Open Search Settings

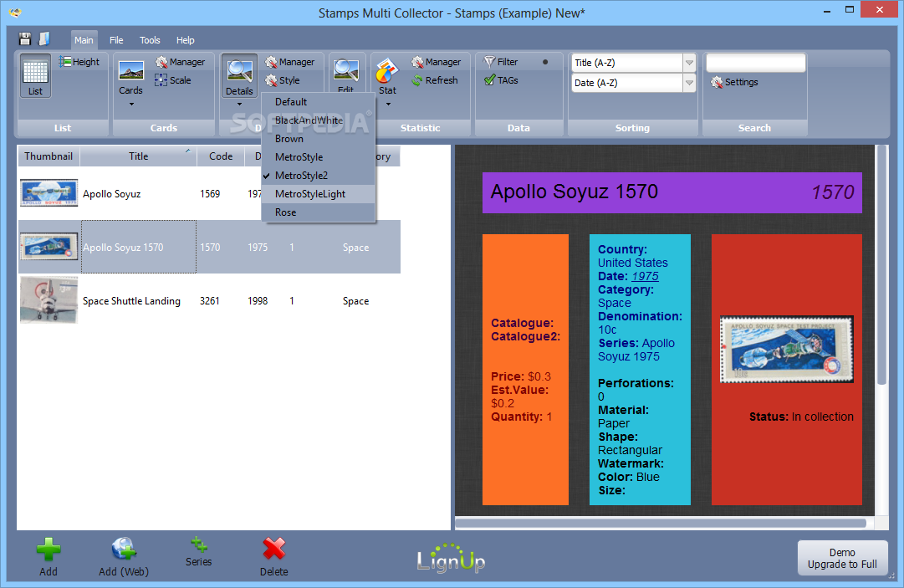(x=734, y=82)
